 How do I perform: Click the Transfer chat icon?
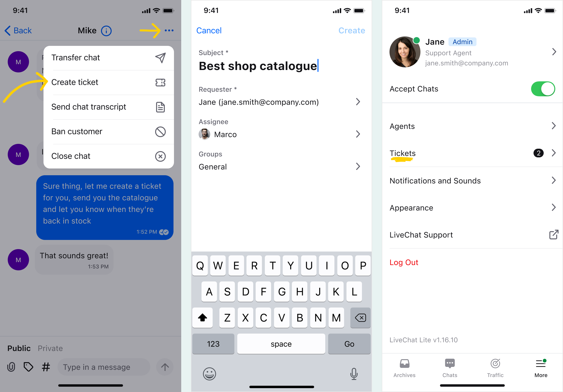pyautogui.click(x=159, y=57)
